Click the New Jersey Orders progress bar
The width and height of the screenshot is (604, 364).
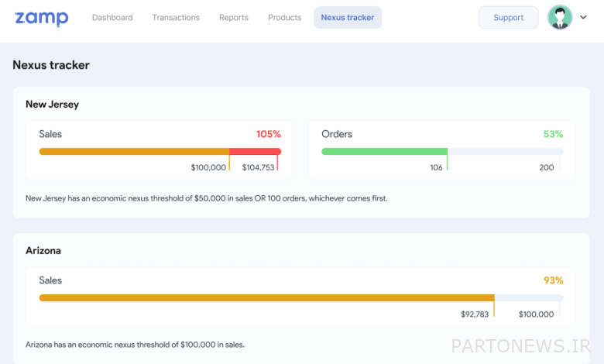[x=442, y=151]
